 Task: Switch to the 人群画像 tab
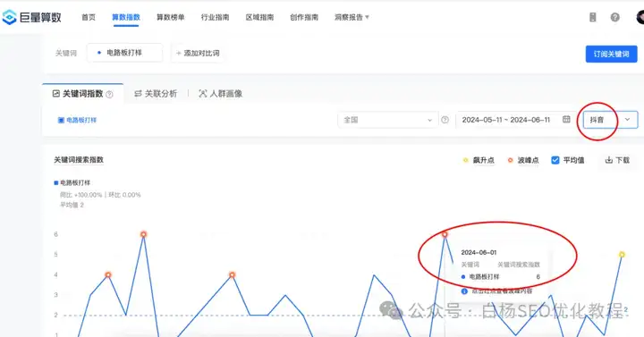pyautogui.click(x=221, y=94)
